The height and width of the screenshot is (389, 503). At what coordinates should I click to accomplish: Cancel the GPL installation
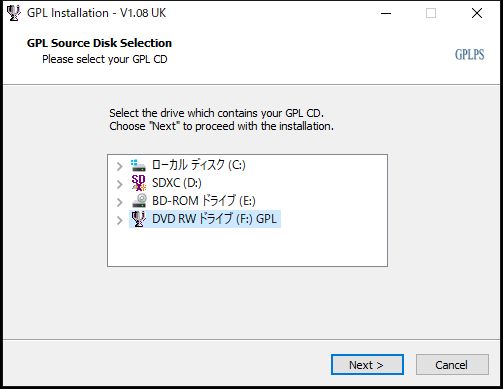(452, 365)
